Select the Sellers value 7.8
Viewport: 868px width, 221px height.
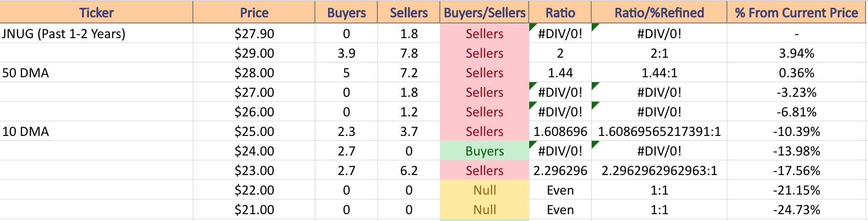coord(409,53)
